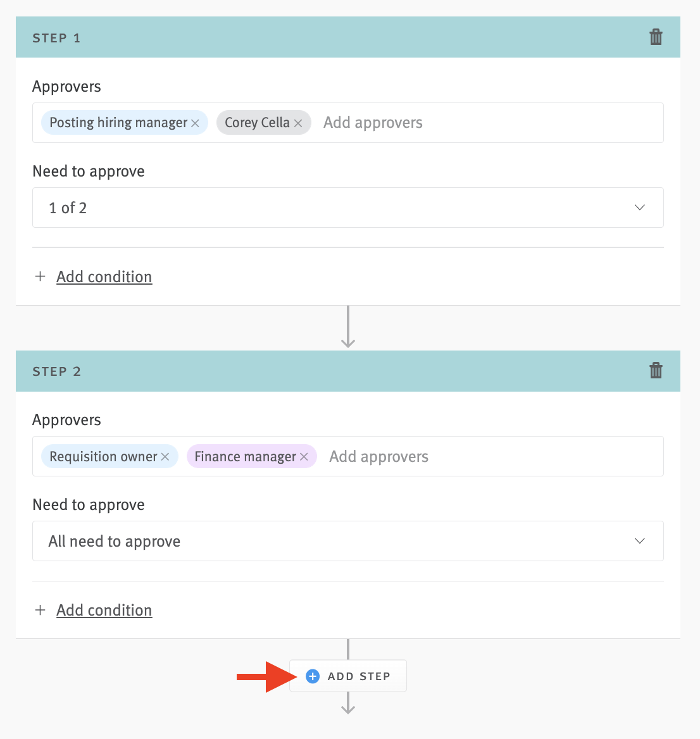700x739 pixels.
Task: Click the blue plus icon on Add Step
Action: click(x=312, y=676)
